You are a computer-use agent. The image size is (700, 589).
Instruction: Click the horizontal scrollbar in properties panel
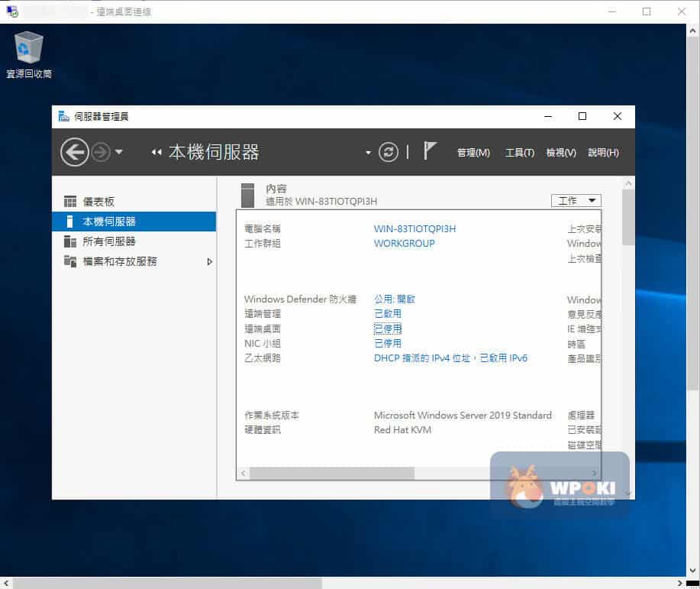coord(332,474)
